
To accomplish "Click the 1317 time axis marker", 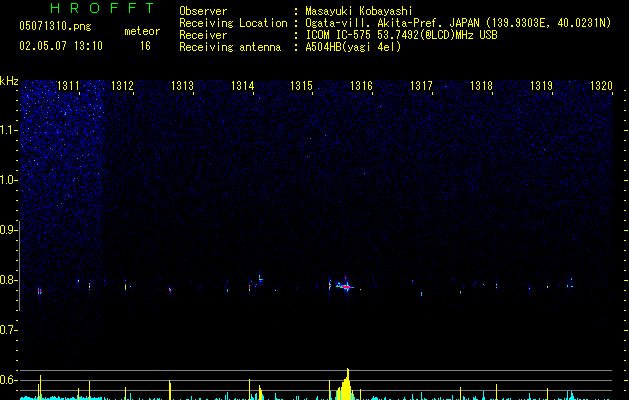I will coord(422,85).
